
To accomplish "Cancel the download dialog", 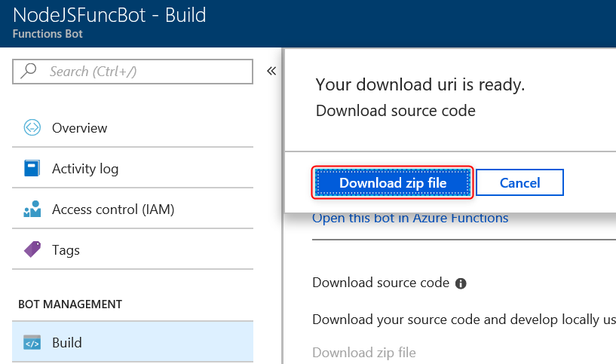I will [519, 183].
